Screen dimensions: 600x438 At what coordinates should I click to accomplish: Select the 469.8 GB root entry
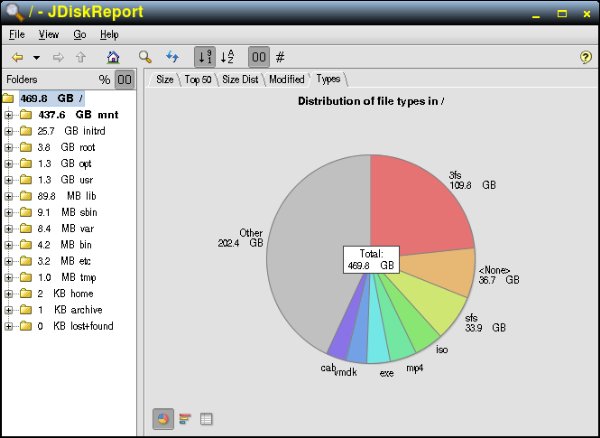52,98
